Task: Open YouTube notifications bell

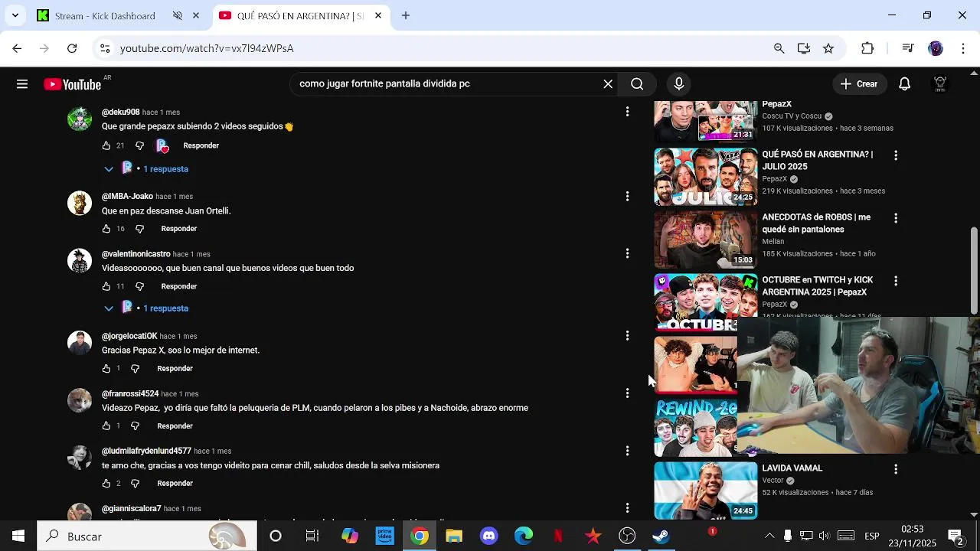Action: click(x=905, y=84)
